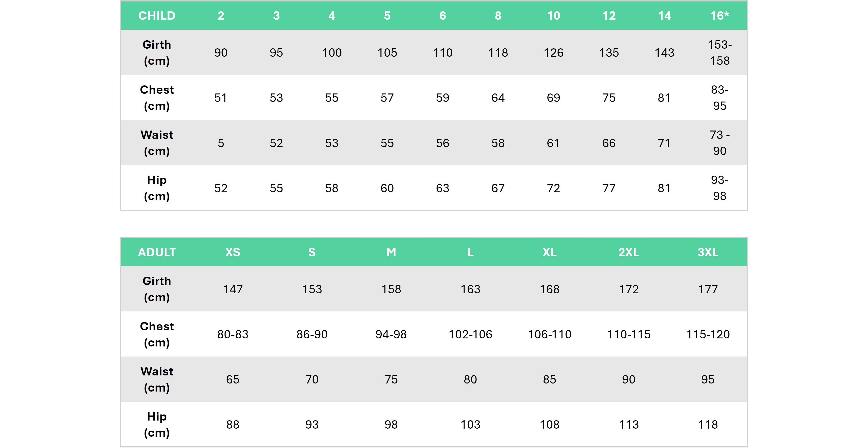The height and width of the screenshot is (448, 868).
Task: Click the child Girth (cm) row label
Action: [157, 52]
